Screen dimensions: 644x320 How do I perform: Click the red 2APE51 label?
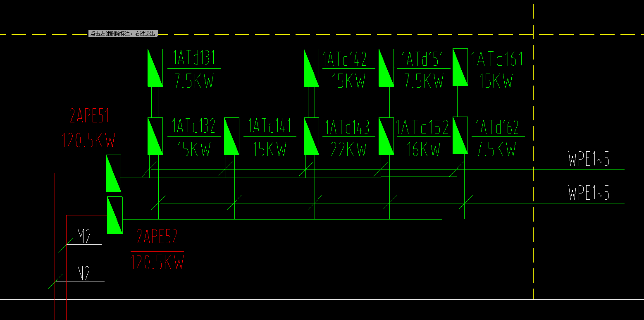pyautogui.click(x=89, y=116)
